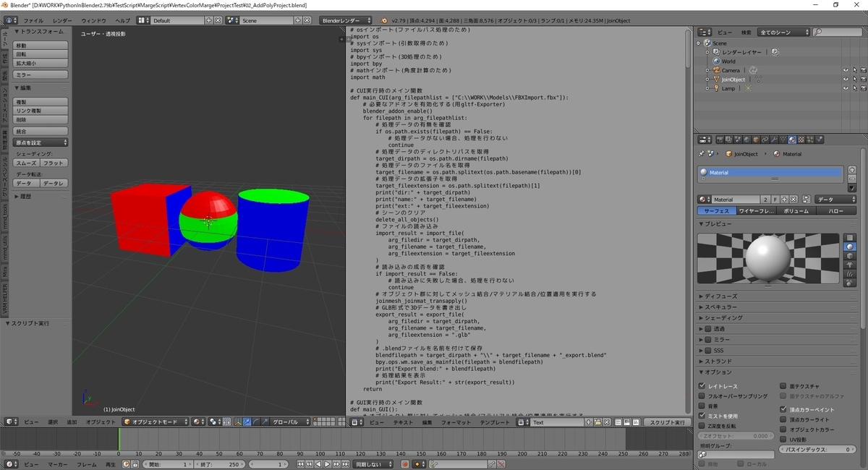Play the animation in reverse
Image resolution: width=868 pixels, height=470 pixels.
pyautogui.click(x=318, y=464)
